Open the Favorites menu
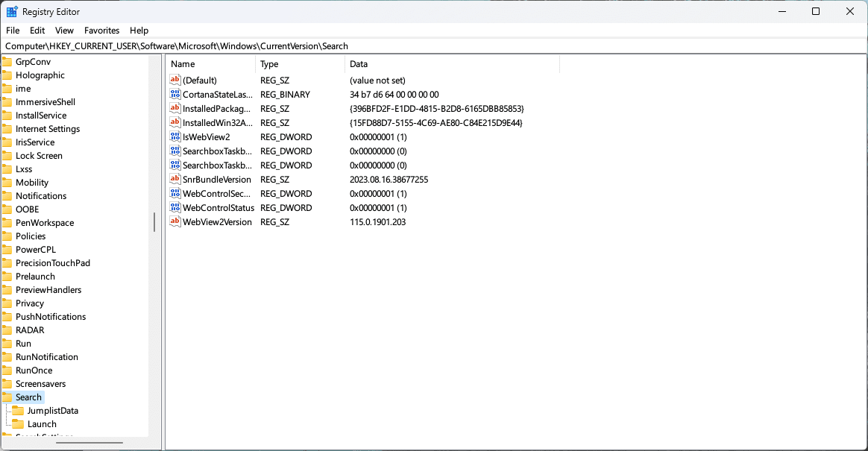Image resolution: width=868 pixels, height=451 pixels. coord(102,31)
